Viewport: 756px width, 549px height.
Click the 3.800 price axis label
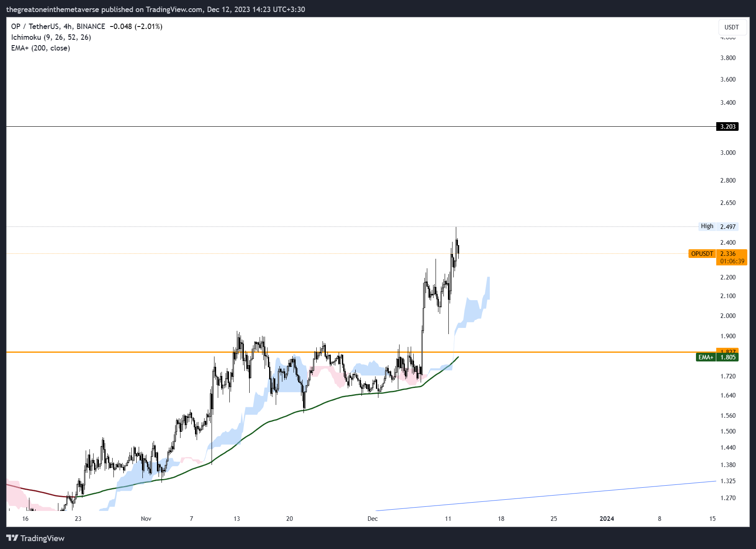(728, 58)
